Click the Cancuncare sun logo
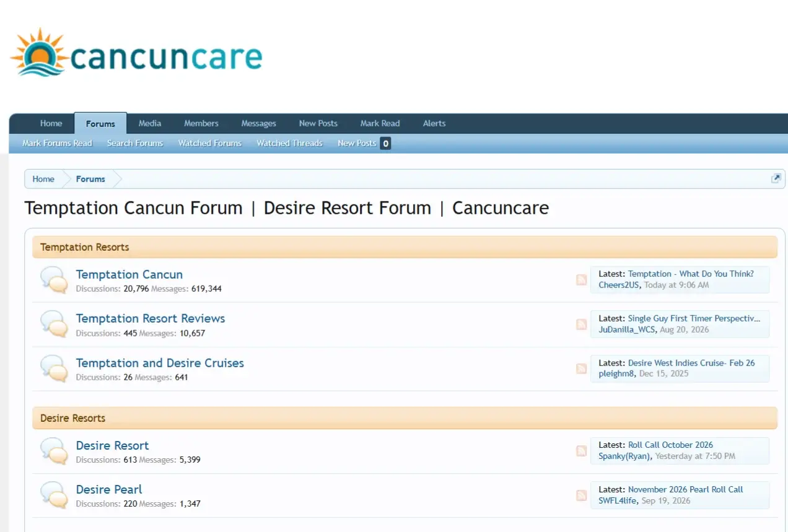This screenshot has height=532, width=788. [40, 52]
